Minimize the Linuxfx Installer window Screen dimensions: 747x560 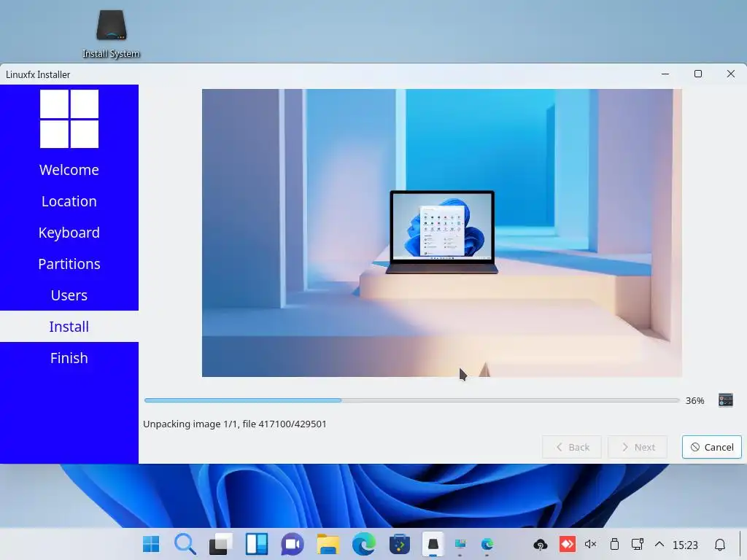pyautogui.click(x=665, y=74)
